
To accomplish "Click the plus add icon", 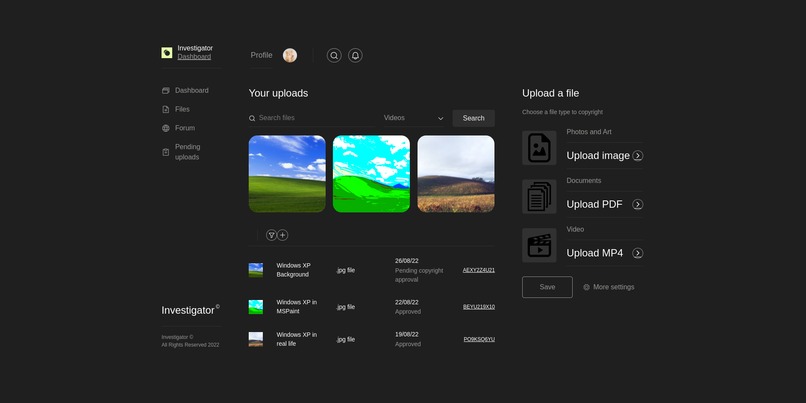I will (x=283, y=235).
